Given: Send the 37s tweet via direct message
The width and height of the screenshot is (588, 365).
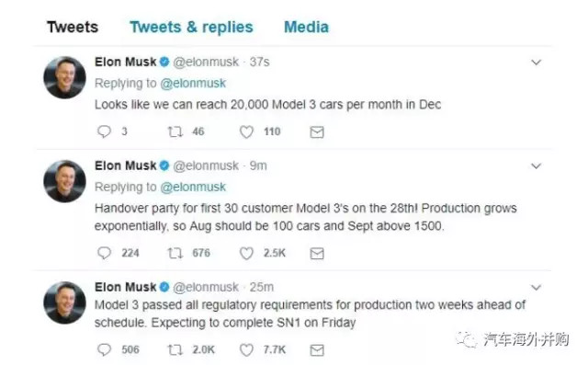Looking at the screenshot, I should (x=317, y=132).
